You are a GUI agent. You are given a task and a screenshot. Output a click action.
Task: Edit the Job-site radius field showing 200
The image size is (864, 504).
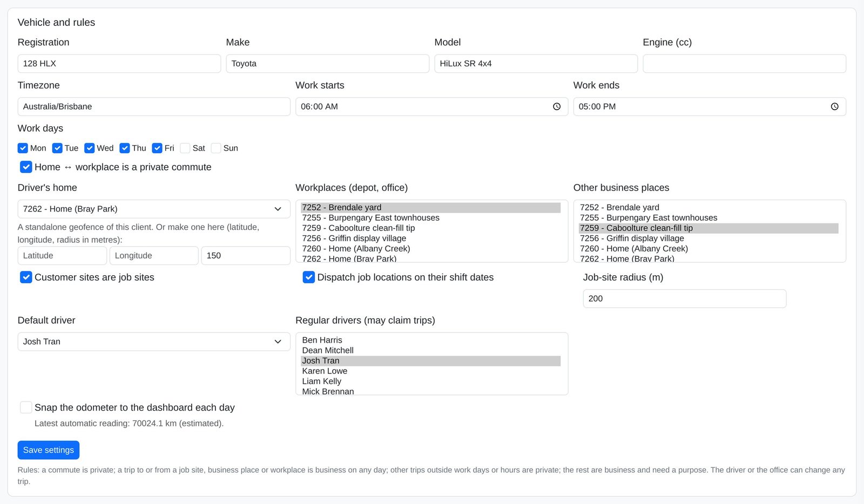pyautogui.click(x=685, y=299)
